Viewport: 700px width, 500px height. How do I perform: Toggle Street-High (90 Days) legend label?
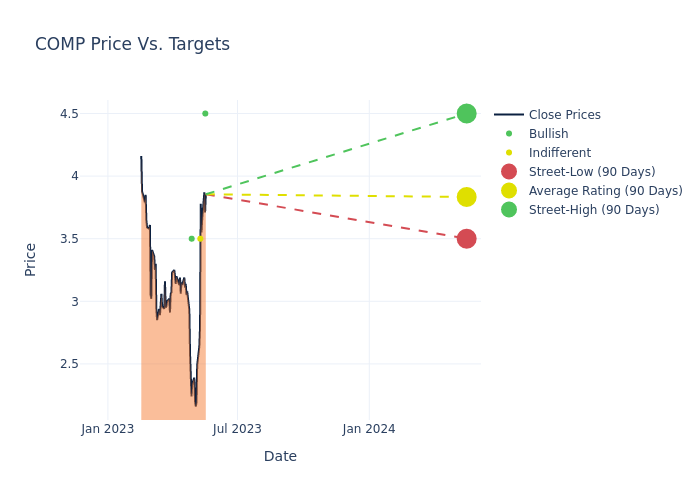click(594, 210)
